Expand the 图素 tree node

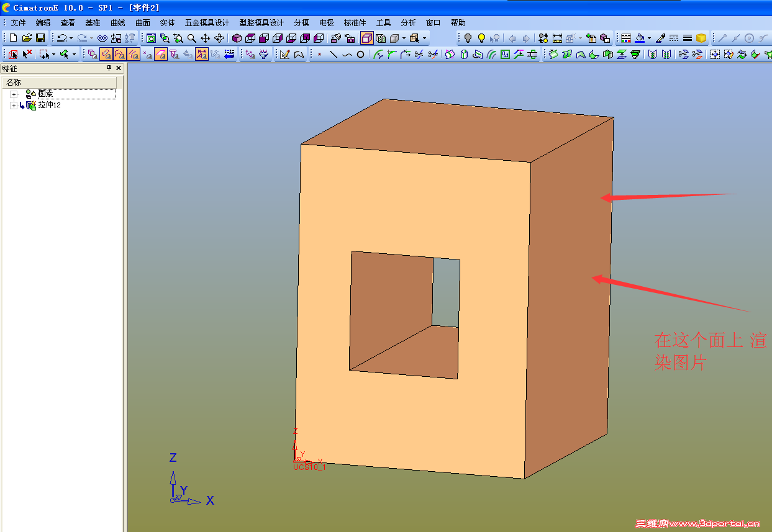click(x=14, y=94)
